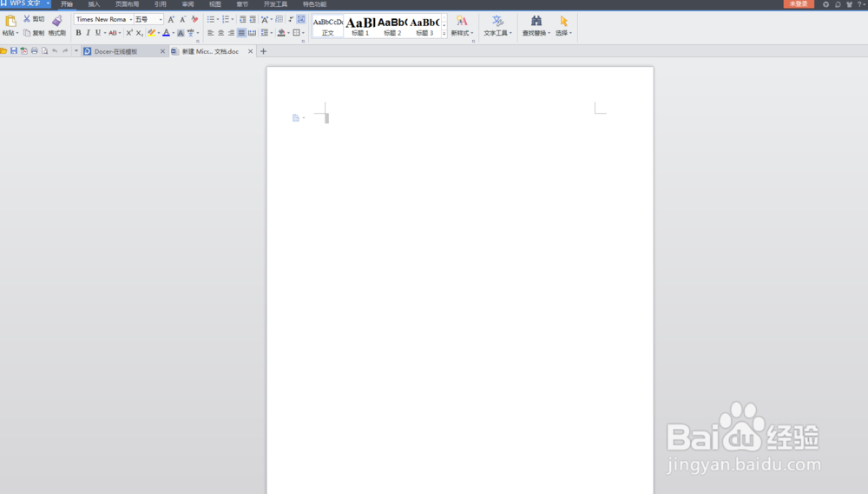
Task: Activate the Format Painter (格式刷) brush
Action: [x=57, y=21]
